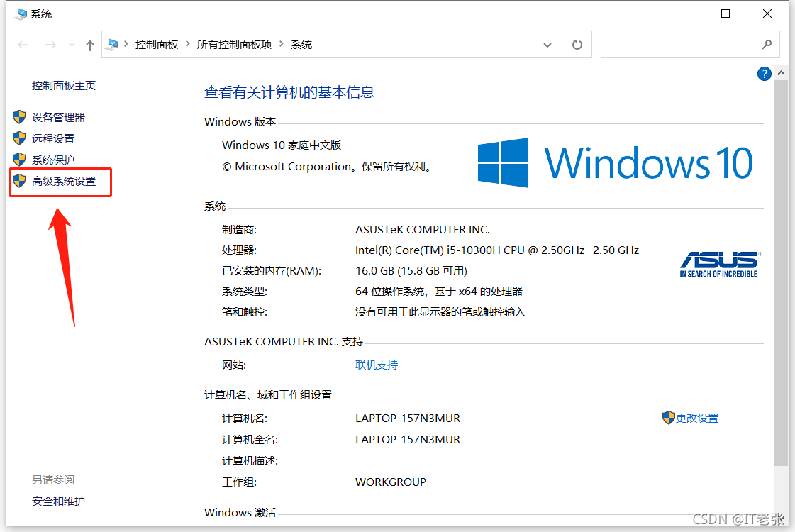Viewport: 795px width, 532px height.
Task: Click the shield icon beside 高级系统设置
Action: 19,181
